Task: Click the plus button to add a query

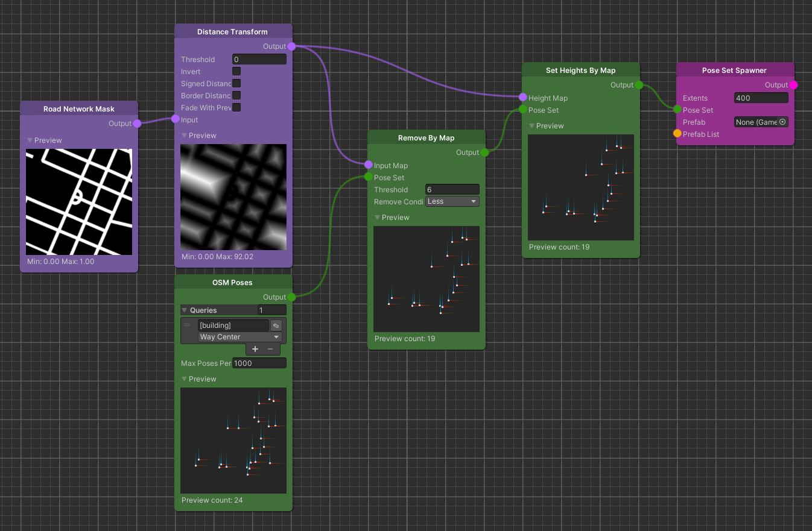Action: pos(255,349)
